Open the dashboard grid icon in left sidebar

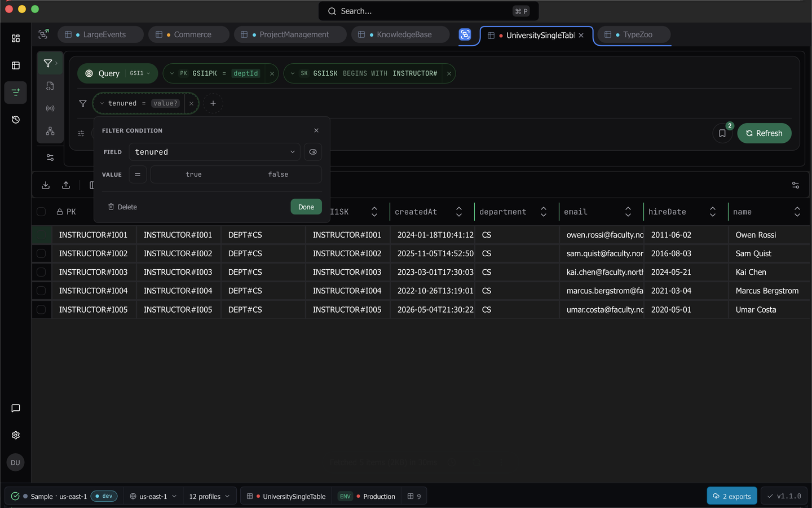point(16,38)
